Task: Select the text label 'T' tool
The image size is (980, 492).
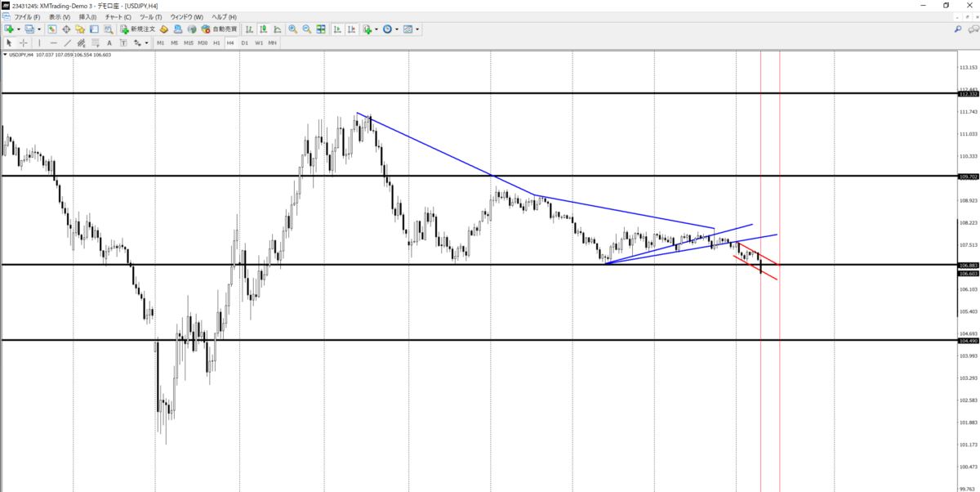Action: [x=123, y=42]
